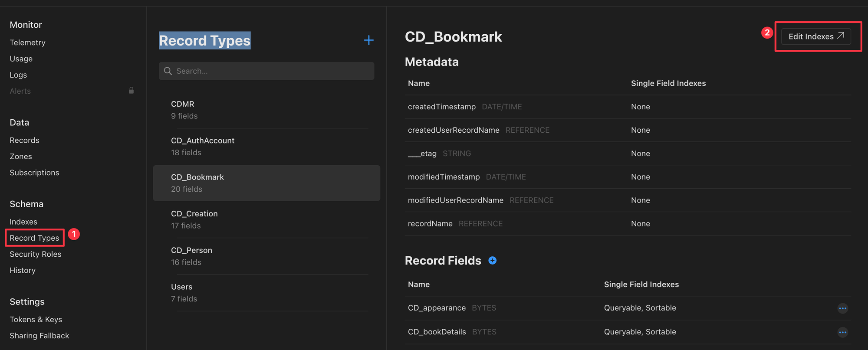Click the plus icon to add record type
The height and width of the screenshot is (350, 868).
point(368,40)
